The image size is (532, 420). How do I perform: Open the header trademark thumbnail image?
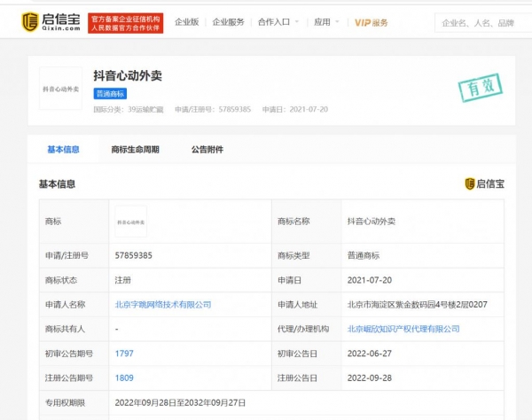pyautogui.click(x=60, y=89)
